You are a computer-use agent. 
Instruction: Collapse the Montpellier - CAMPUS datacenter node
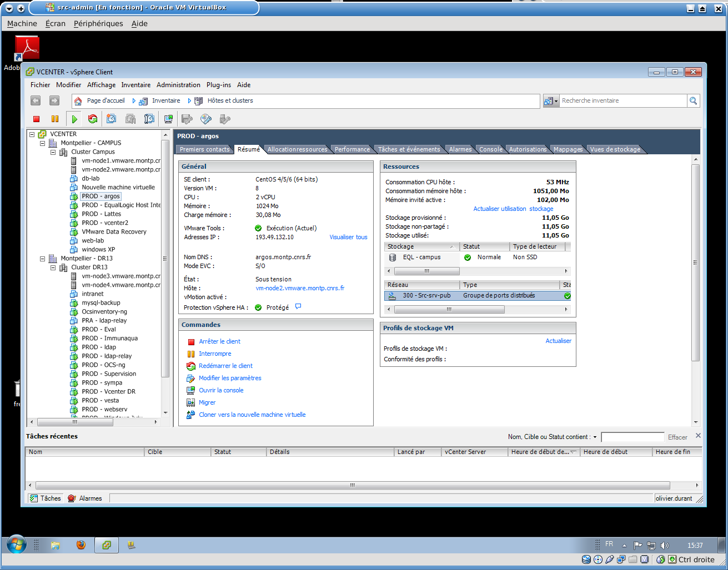pos(43,143)
